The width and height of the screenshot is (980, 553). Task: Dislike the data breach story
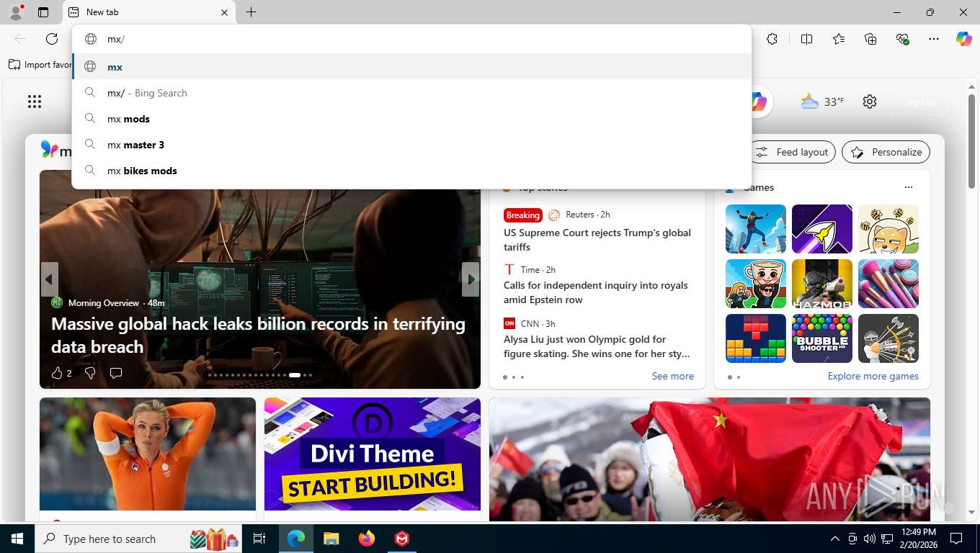coord(90,372)
